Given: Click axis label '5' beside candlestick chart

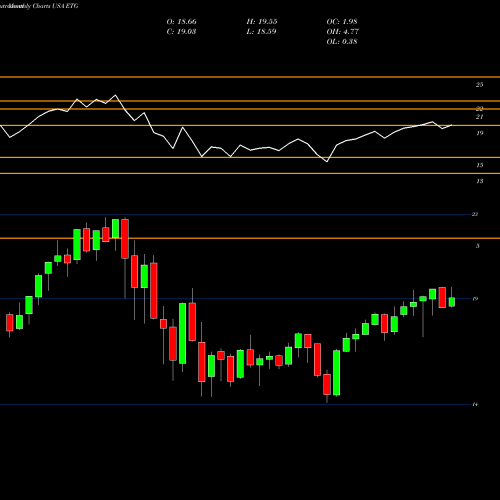Looking at the screenshot, I should [x=477, y=246].
